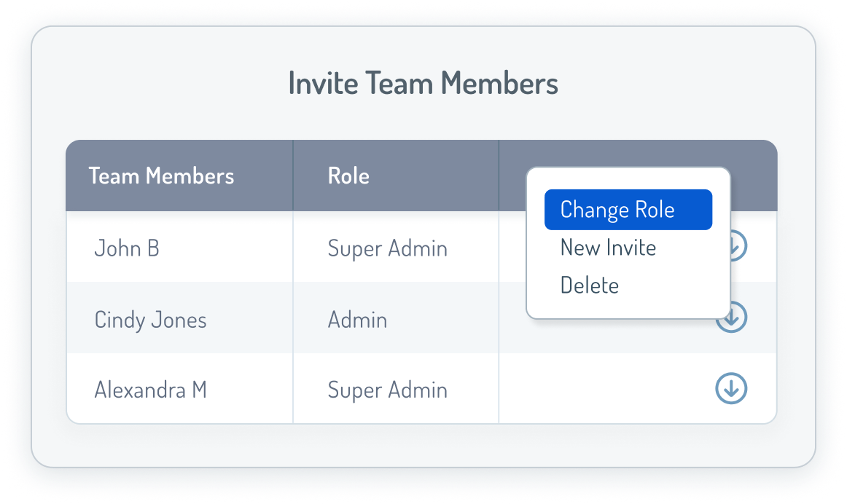Click Cindy Jones's Admin role
Viewport: 847px width, 504px height.
tap(357, 320)
